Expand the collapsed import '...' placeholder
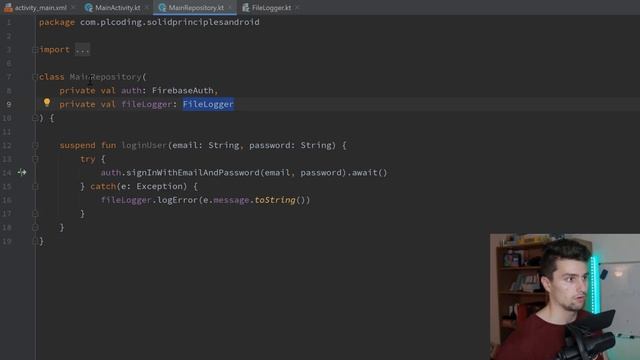Screen dimensions: 640x360 tap(82, 50)
